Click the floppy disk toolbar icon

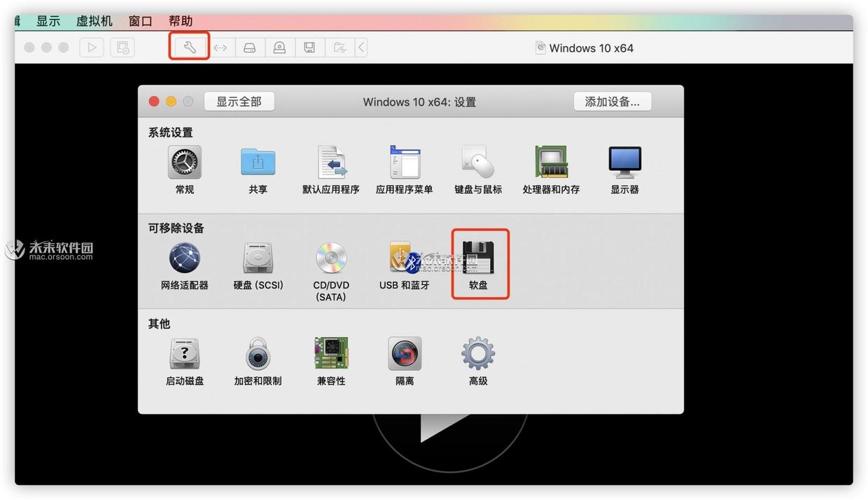tap(309, 48)
